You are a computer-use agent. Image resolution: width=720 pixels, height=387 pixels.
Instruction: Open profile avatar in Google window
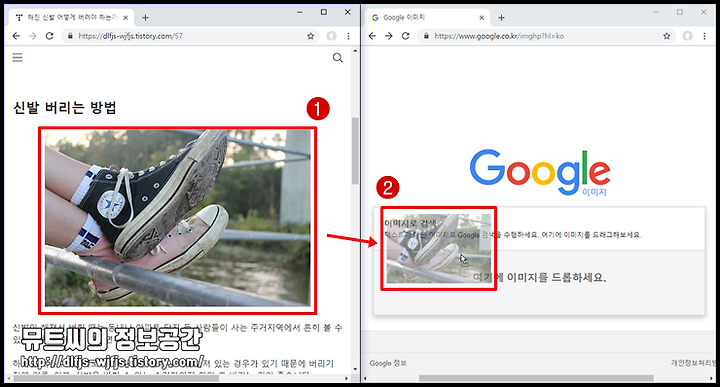pyautogui.click(x=687, y=36)
